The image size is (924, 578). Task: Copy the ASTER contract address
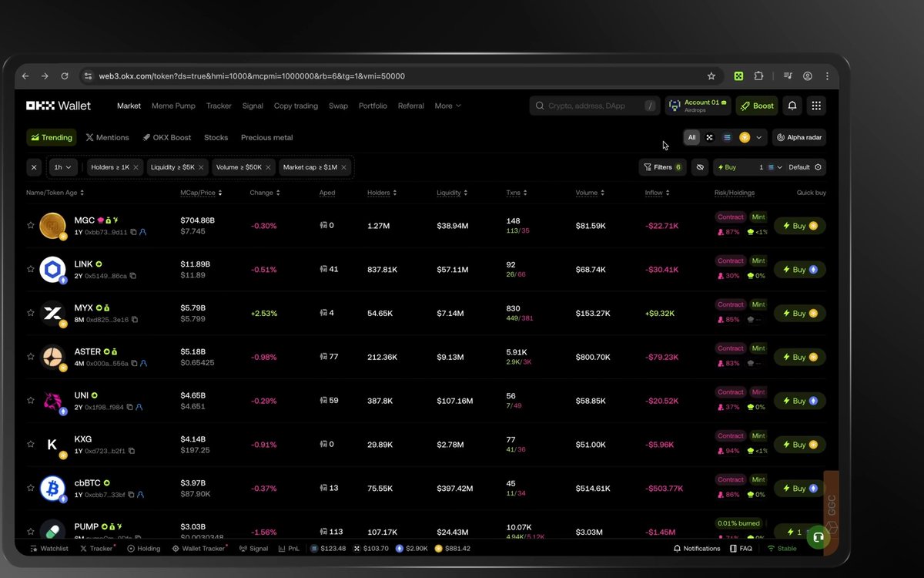133,363
